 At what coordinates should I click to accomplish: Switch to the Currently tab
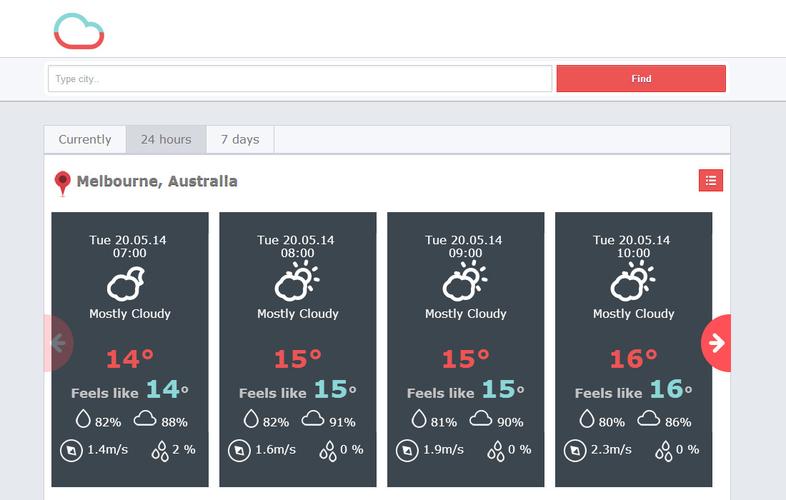tap(85, 139)
